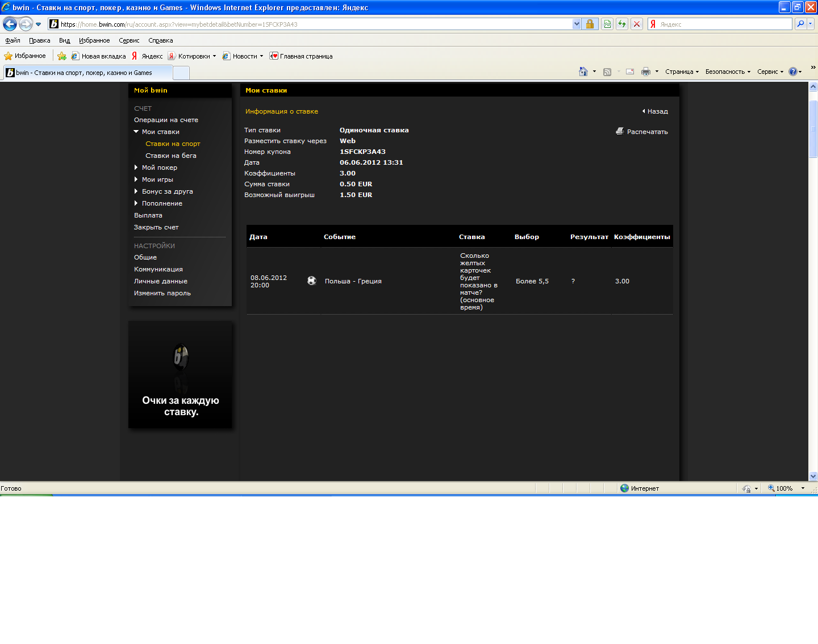The width and height of the screenshot is (818, 644).
Task: Open the address bar history dropdown
Action: 577,24
